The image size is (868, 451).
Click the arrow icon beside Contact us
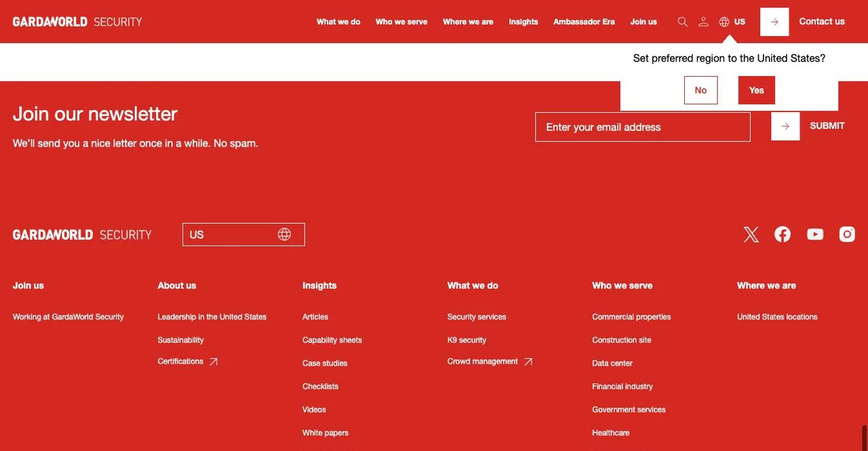pos(774,22)
